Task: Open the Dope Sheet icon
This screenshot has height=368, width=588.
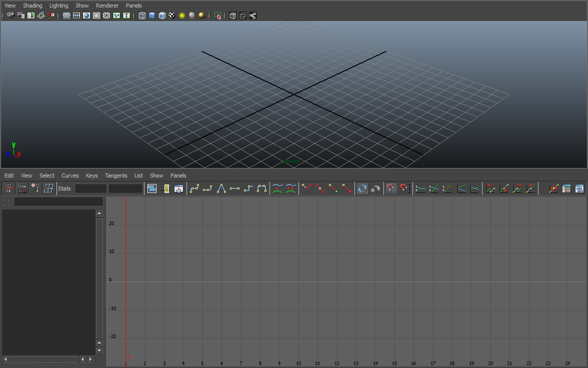Action: coord(566,188)
